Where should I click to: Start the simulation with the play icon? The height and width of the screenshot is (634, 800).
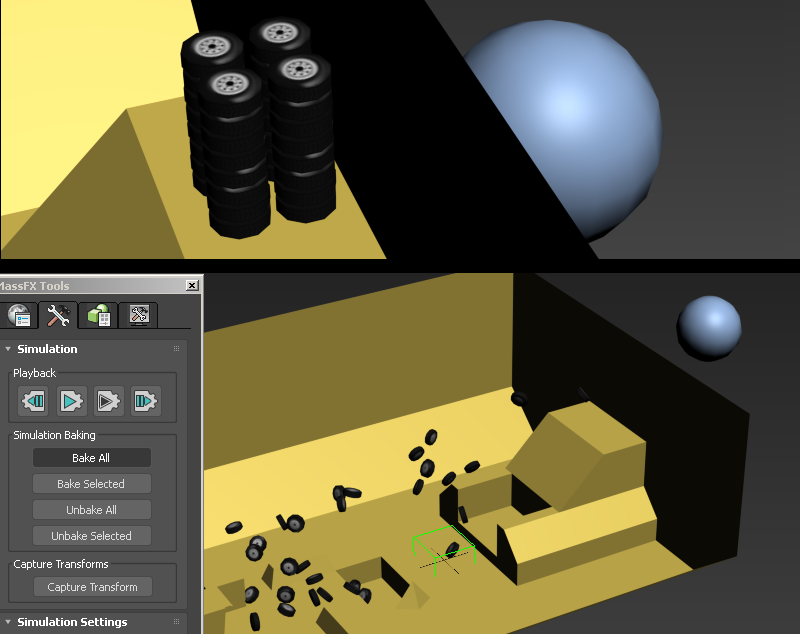71,401
